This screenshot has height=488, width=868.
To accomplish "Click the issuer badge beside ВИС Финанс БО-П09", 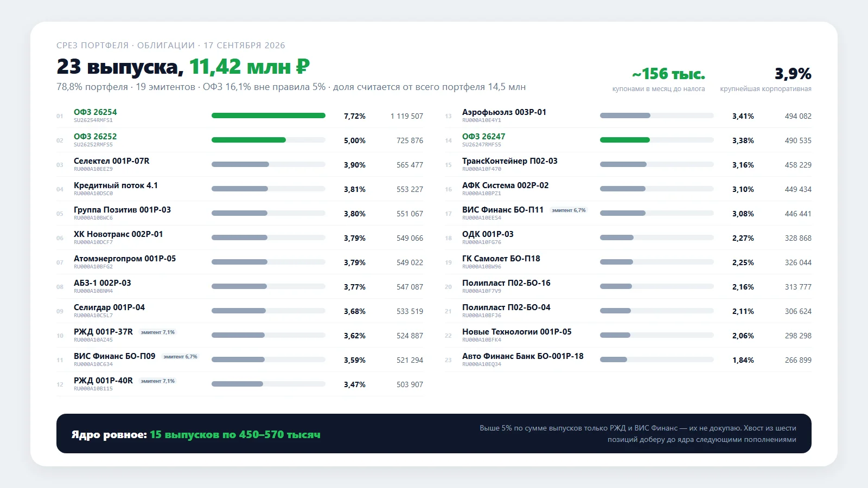I will coord(181,357).
